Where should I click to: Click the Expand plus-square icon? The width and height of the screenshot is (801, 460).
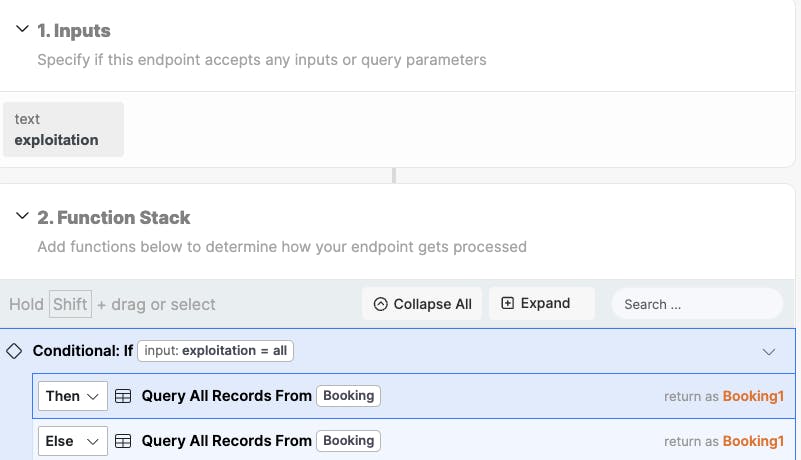point(507,303)
